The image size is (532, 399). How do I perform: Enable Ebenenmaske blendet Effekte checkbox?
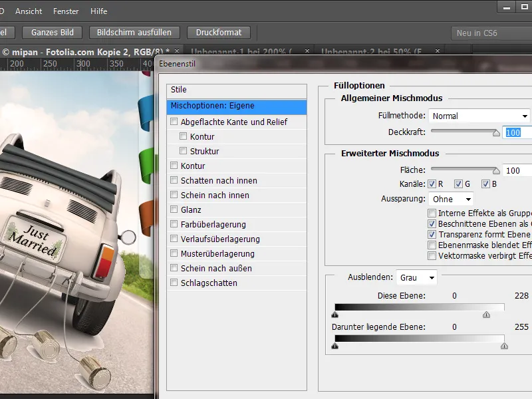coord(432,245)
